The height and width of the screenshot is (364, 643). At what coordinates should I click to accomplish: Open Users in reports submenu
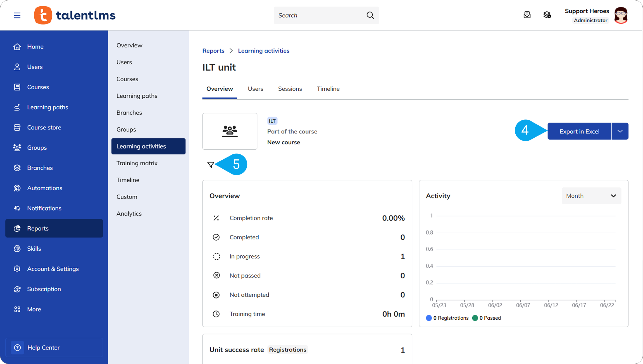coord(124,62)
